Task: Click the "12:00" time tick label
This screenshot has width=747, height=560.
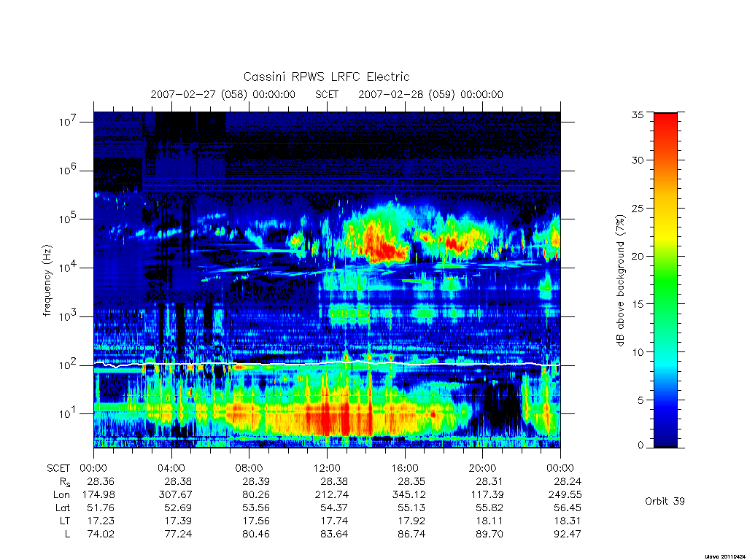Action: click(327, 468)
